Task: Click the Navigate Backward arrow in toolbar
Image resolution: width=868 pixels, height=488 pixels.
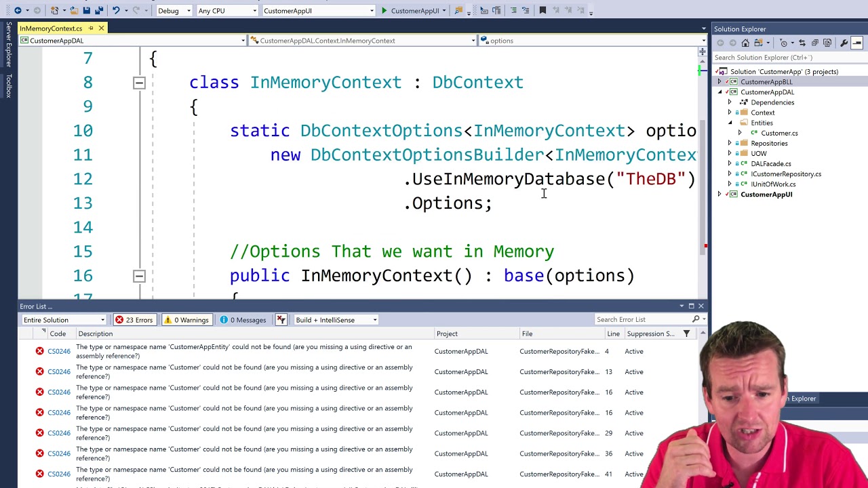Action: pyautogui.click(x=18, y=10)
